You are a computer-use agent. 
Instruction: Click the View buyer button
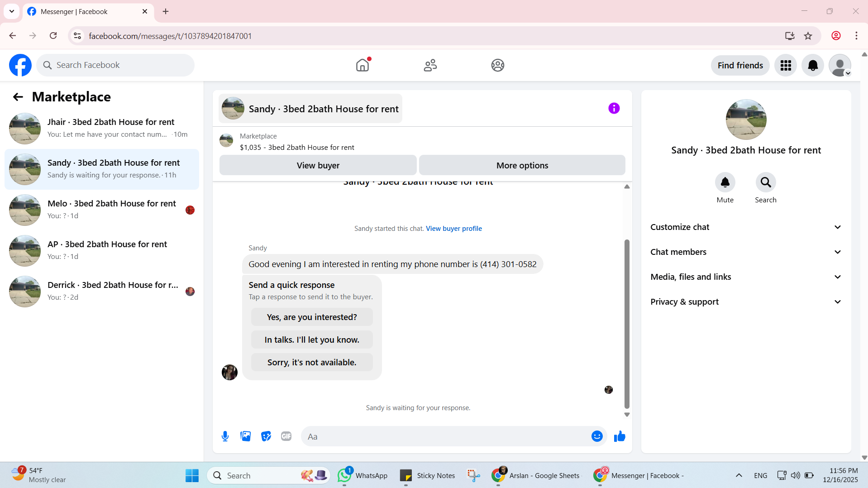318,165
